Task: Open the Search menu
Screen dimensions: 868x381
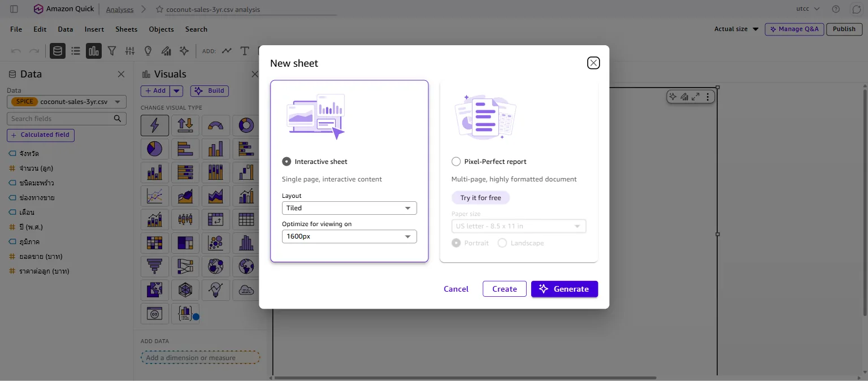Action: [x=196, y=29]
